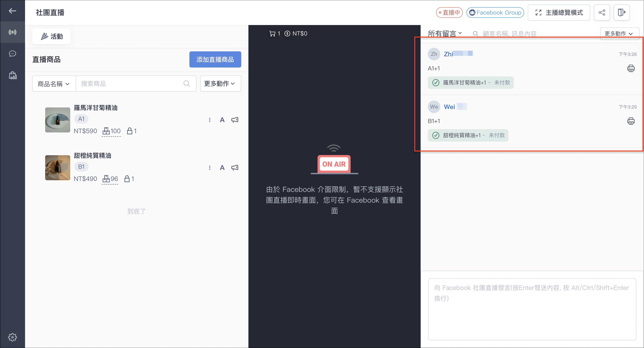Click the share icon button
Viewport: 644px width, 348px height.
[x=602, y=13]
